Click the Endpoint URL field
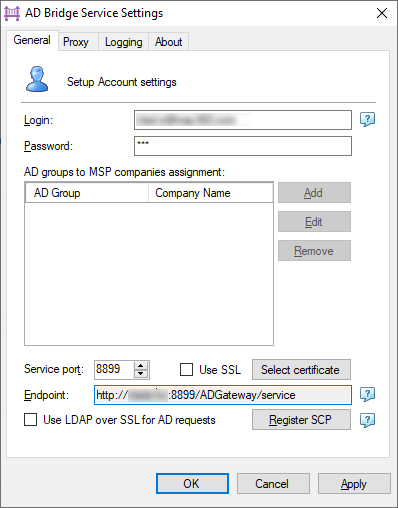The height and width of the screenshot is (508, 398). pyautogui.click(x=223, y=395)
